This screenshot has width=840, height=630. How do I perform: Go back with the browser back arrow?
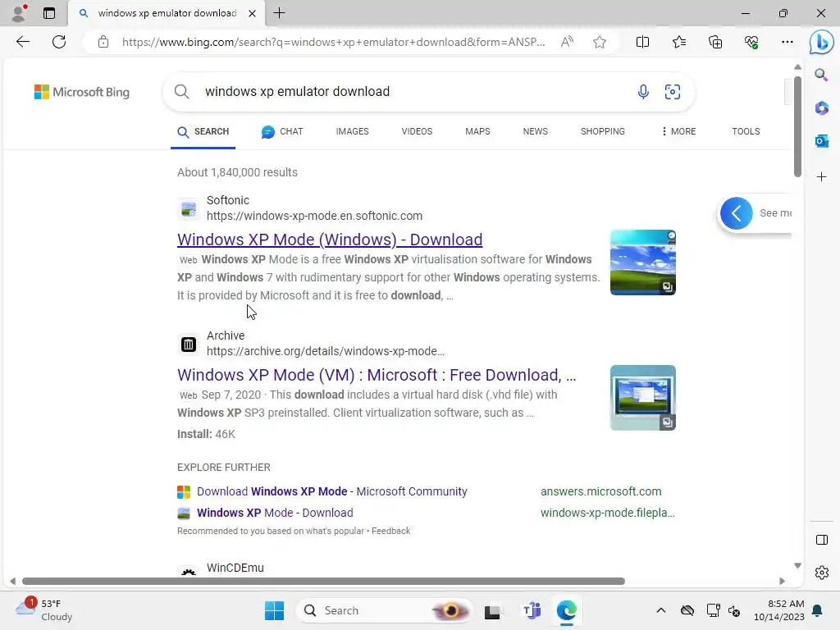(22, 42)
